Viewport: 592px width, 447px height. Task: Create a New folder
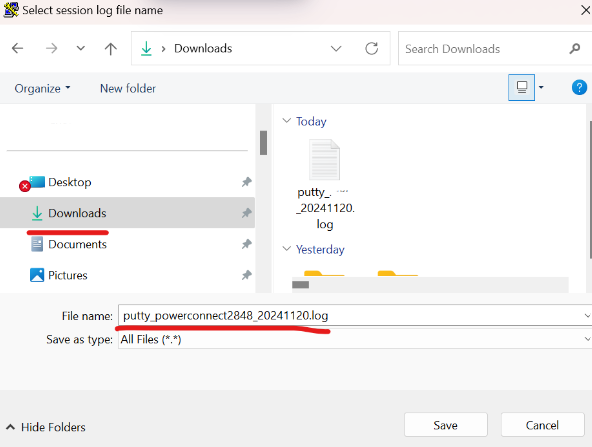(x=128, y=88)
